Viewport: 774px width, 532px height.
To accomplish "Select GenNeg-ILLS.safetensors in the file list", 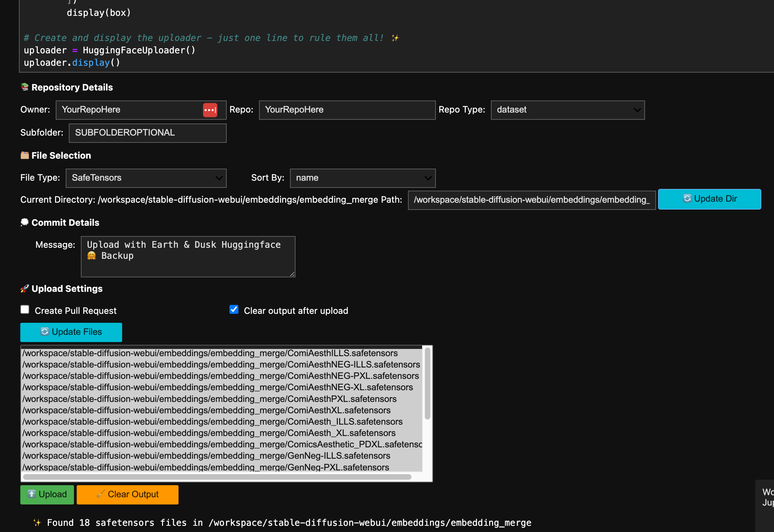I will (x=206, y=456).
